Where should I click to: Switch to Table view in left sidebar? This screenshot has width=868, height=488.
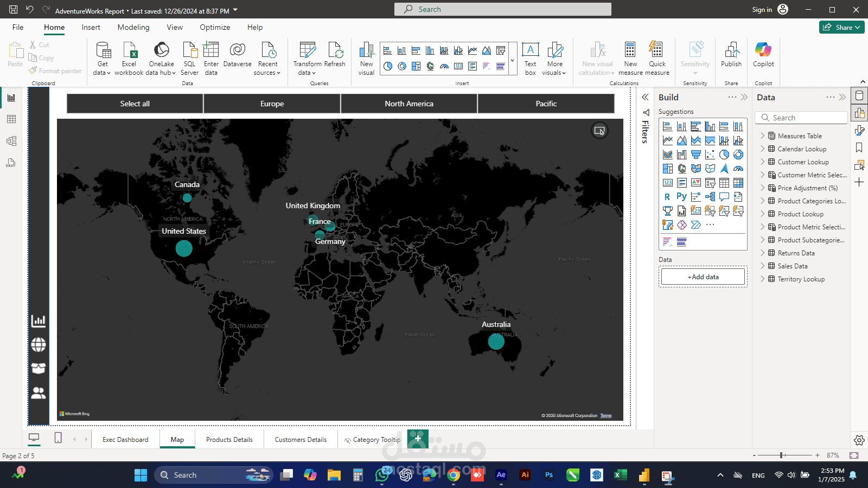point(11,119)
